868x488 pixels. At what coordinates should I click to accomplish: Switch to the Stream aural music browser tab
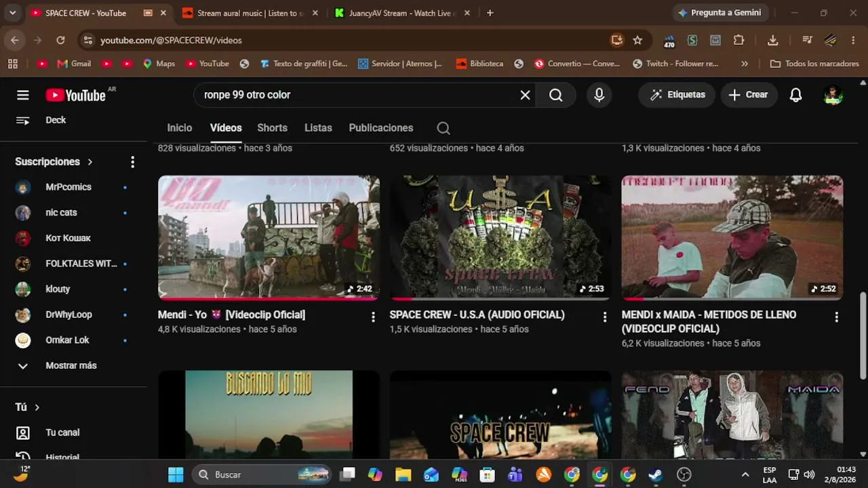[x=251, y=13]
